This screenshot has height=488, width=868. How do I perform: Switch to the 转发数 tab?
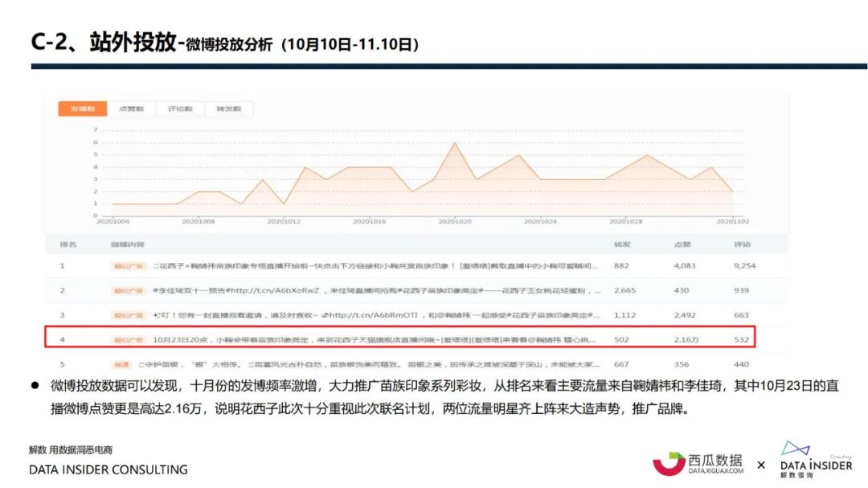coord(231,108)
